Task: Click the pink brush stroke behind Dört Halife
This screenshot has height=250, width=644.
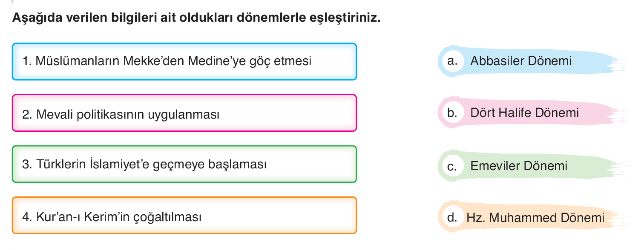Action: (534, 113)
